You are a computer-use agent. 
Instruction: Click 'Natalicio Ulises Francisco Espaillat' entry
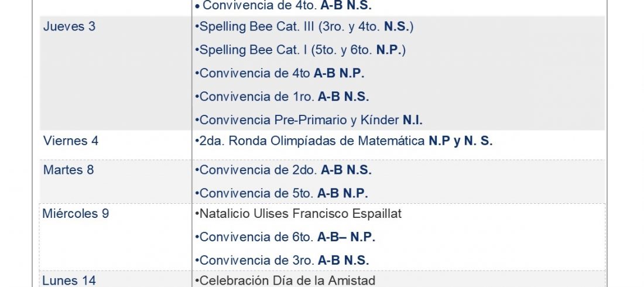click(298, 214)
